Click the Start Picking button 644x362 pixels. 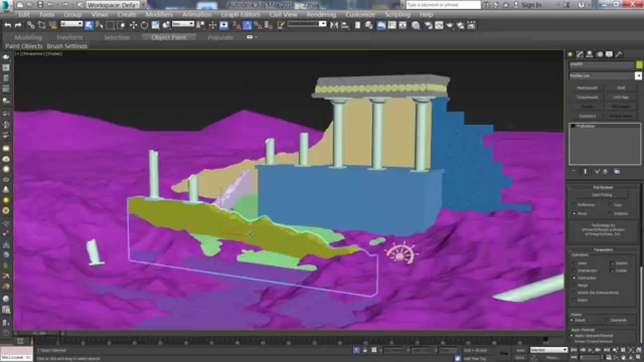602,195
